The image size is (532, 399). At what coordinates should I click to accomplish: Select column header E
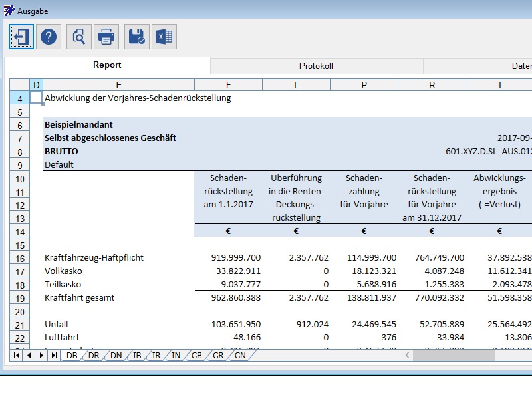(119, 85)
